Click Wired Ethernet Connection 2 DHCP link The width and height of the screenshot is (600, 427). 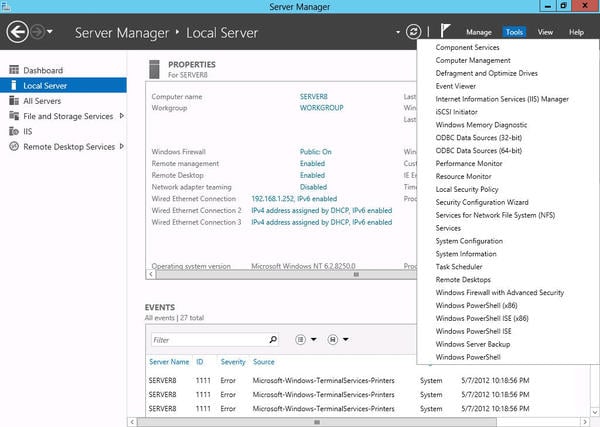click(x=321, y=210)
